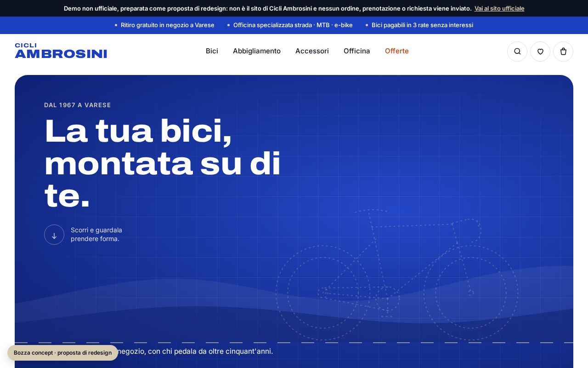
Task: Click the "DAL 1967 A VARESE" label
Action: (x=78, y=105)
